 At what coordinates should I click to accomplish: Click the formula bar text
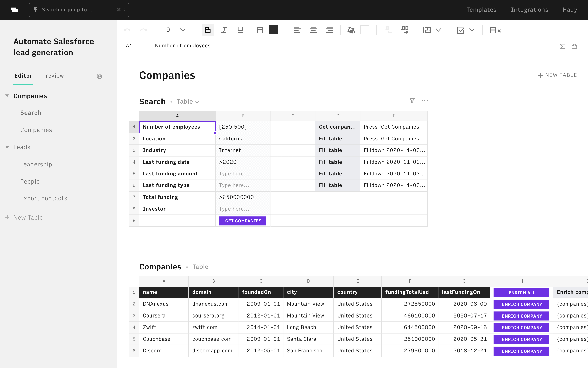(x=183, y=46)
